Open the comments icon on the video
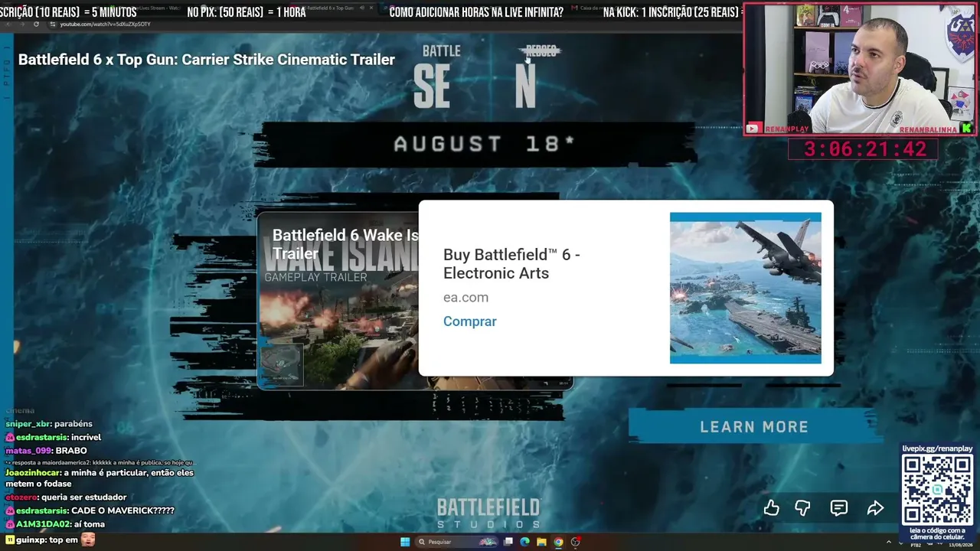 [839, 508]
